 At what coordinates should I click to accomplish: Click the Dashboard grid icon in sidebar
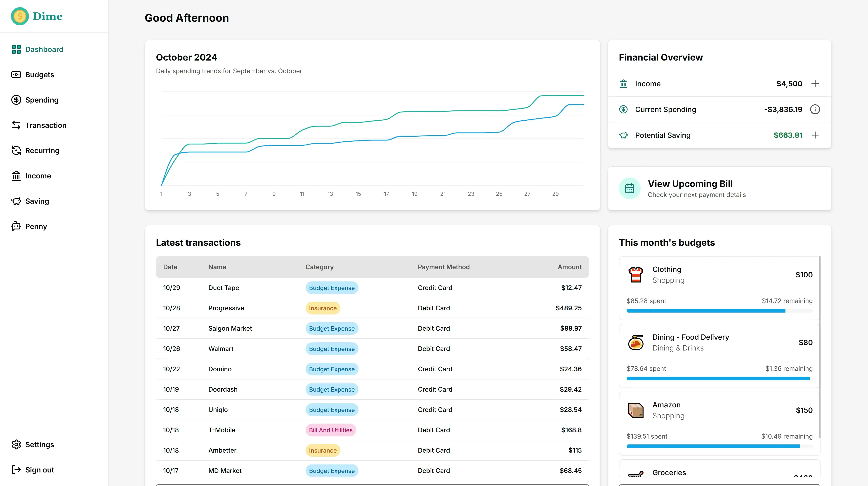(16, 49)
